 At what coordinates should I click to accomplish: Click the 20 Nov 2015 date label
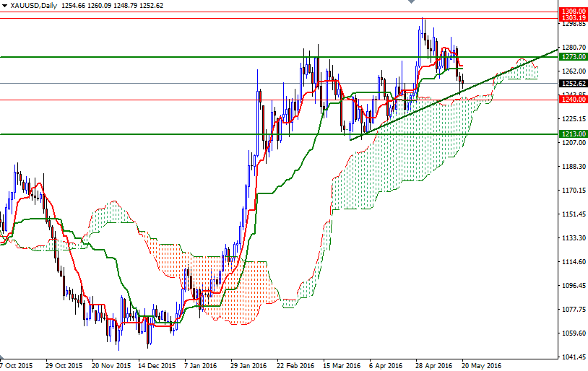pos(111,365)
